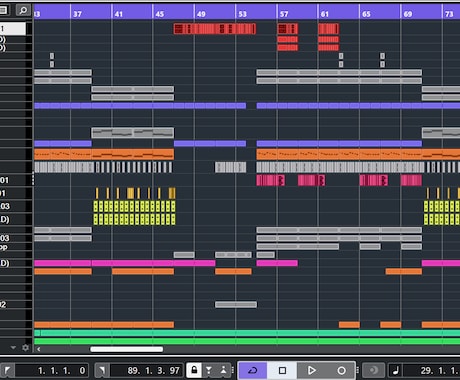
Task: Select lowest-lane orange clip at bar 63
Action: click(349, 325)
